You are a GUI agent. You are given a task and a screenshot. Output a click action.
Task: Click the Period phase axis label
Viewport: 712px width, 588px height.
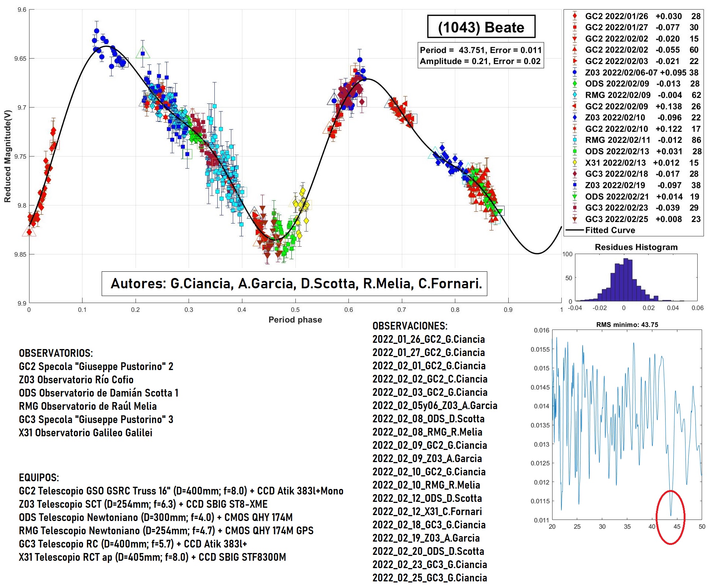point(295,320)
